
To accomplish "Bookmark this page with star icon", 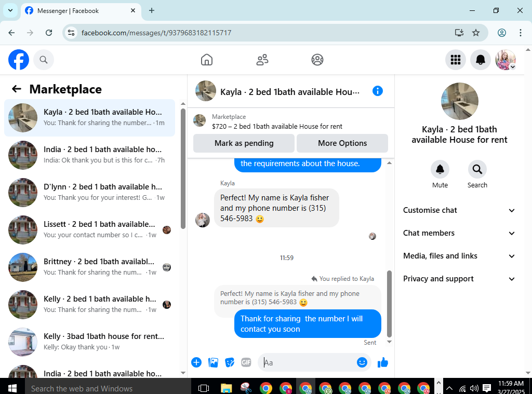I will tap(476, 33).
